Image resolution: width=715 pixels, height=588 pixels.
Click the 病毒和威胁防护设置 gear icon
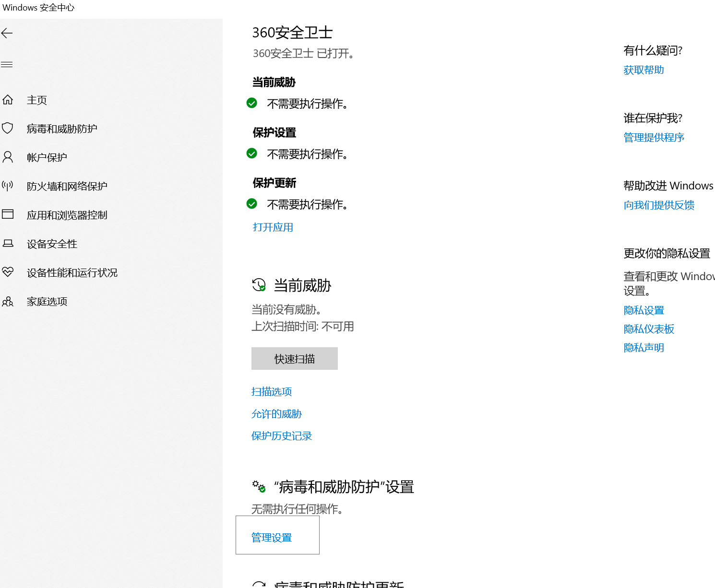tap(259, 486)
